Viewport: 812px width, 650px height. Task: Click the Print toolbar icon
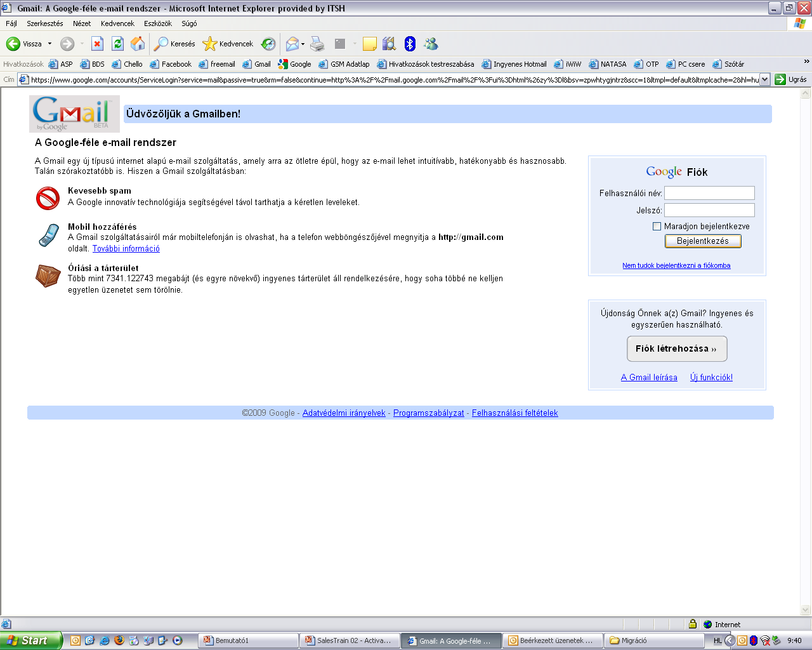click(x=317, y=44)
